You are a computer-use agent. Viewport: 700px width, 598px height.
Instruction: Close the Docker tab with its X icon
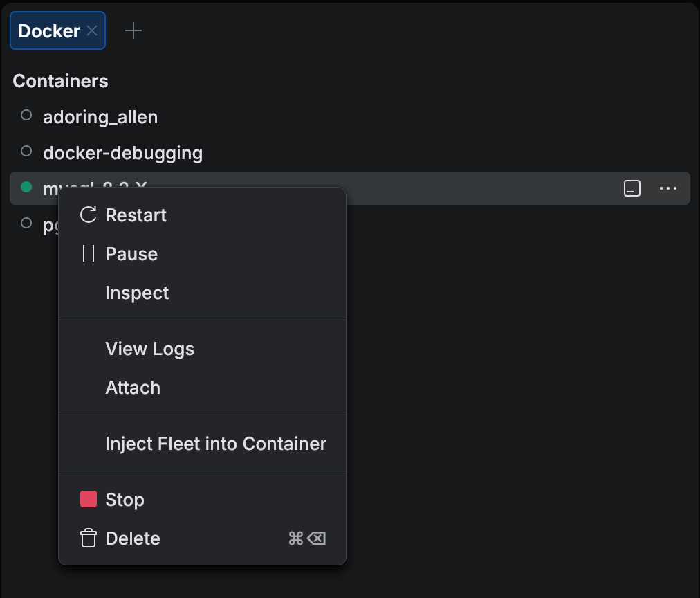pos(92,30)
